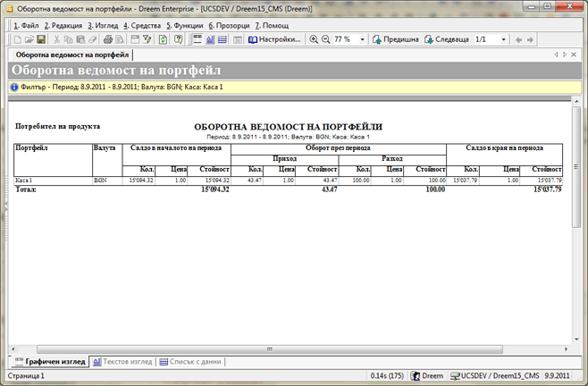
Task: Click vertical scrollbar up arrow
Action: pyautogui.click(x=576, y=102)
